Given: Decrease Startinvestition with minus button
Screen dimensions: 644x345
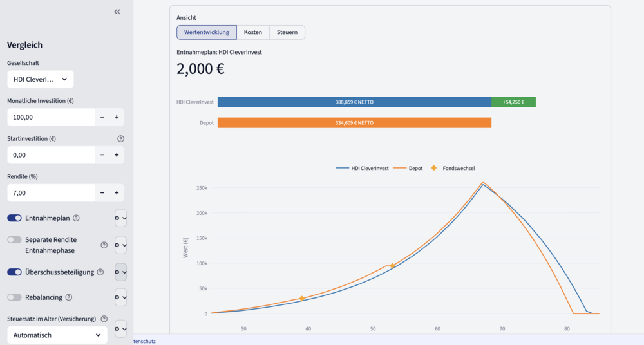Looking at the screenshot, I should coord(102,155).
